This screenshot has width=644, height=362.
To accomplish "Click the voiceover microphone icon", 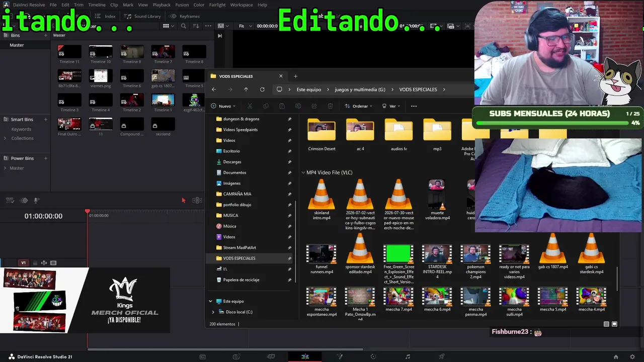I will [36, 200].
